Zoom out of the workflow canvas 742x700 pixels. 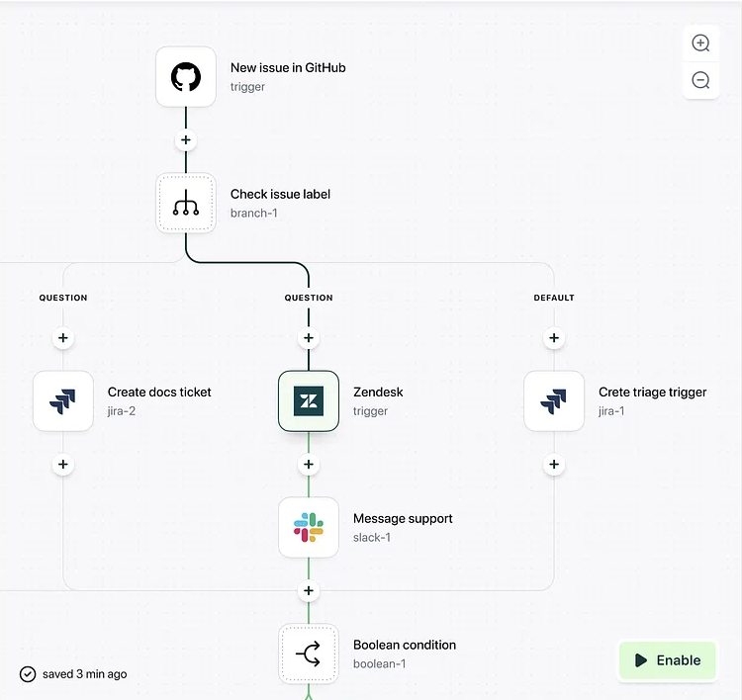(700, 80)
